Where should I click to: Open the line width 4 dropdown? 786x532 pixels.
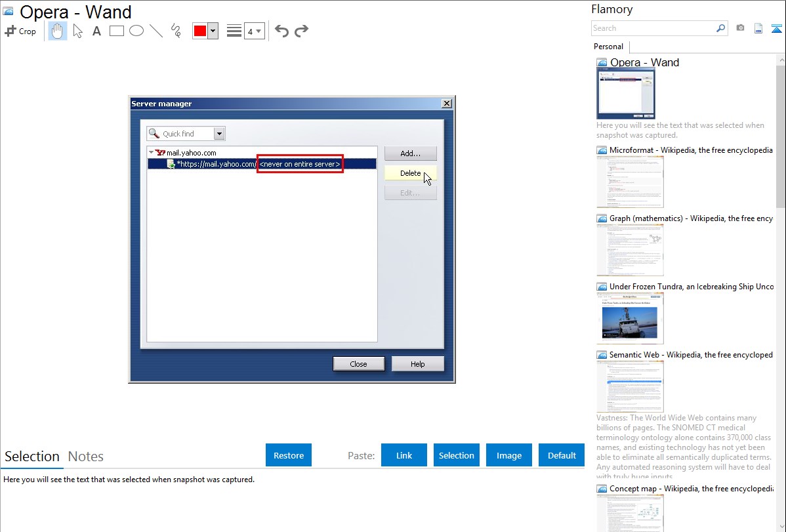pyautogui.click(x=254, y=31)
